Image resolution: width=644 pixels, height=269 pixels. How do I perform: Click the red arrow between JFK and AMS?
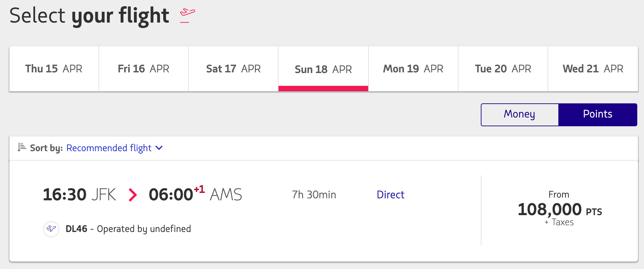133,195
